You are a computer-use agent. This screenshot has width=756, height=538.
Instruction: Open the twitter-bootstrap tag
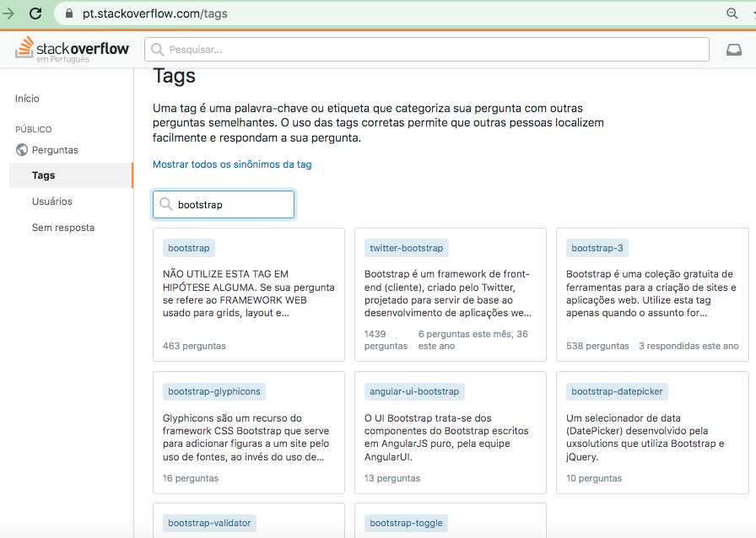tap(406, 248)
